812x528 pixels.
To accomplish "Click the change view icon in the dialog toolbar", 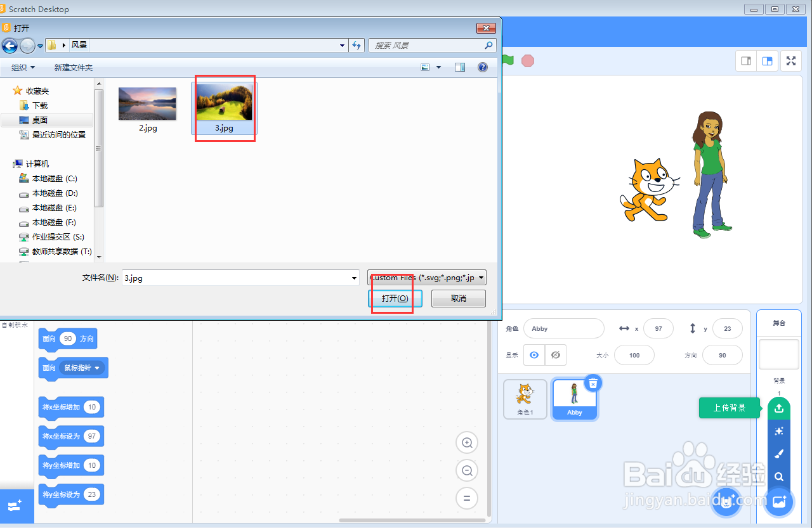I will 425,67.
